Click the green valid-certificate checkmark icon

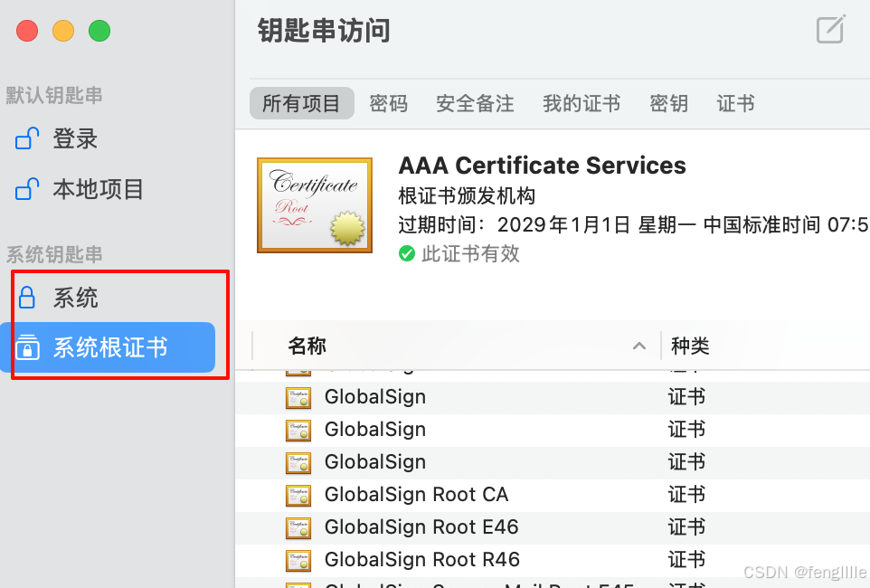[407, 254]
